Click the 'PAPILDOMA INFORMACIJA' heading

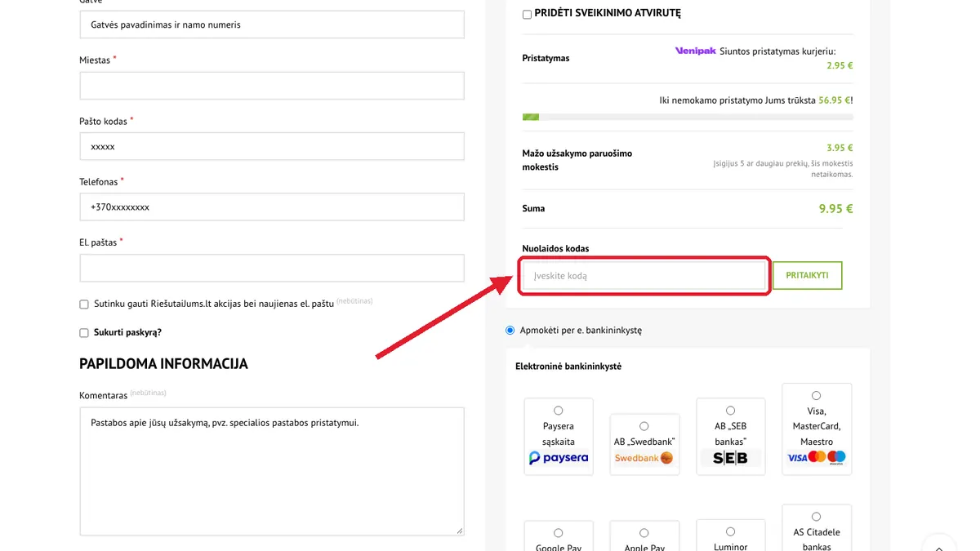point(163,364)
